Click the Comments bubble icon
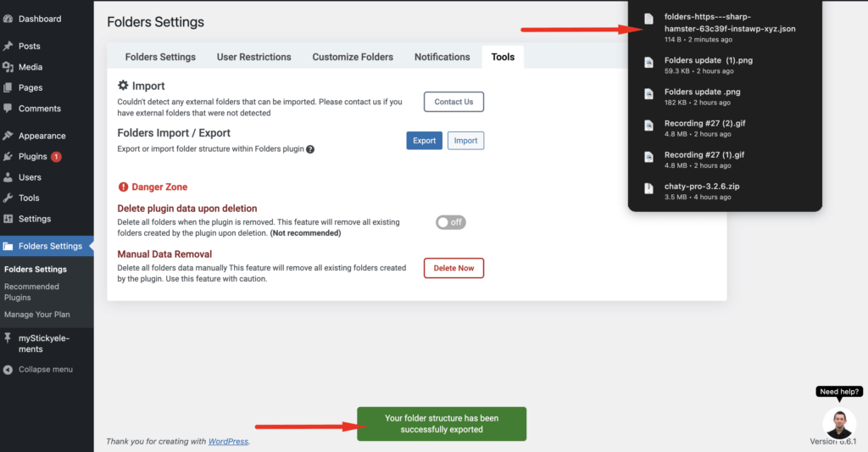Screen dimensions: 868x452 [x=8, y=109]
